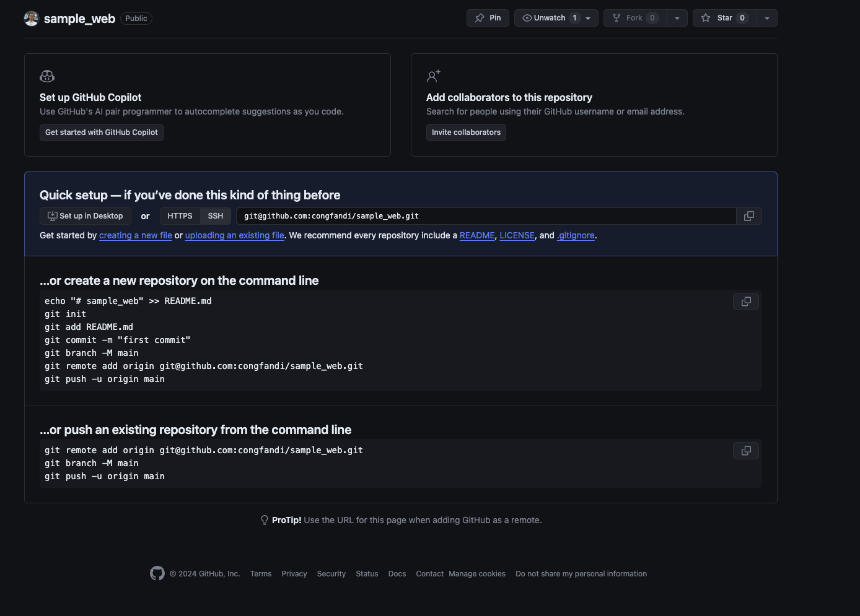The height and width of the screenshot is (616, 860).
Task: Open the Security footer link
Action: 331,574
